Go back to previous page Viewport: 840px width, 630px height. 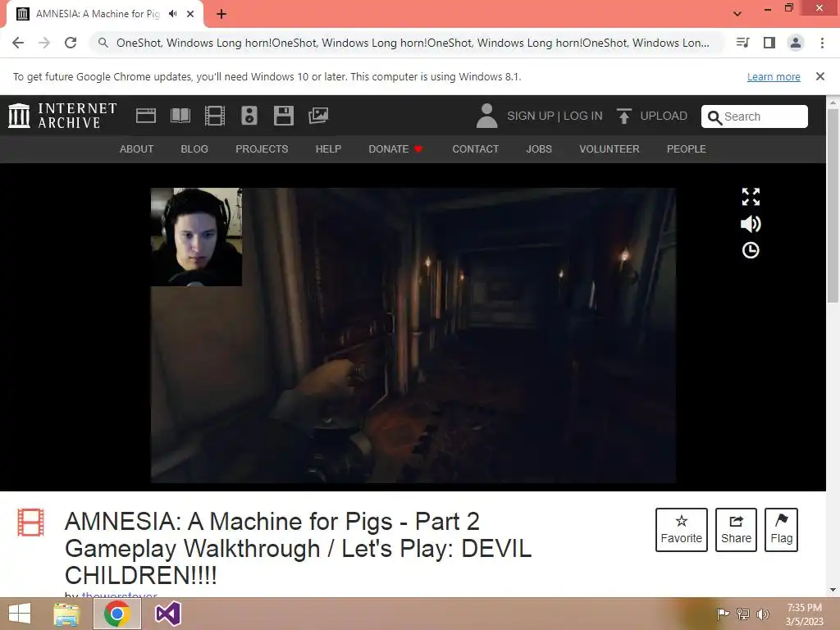pyautogui.click(x=18, y=43)
